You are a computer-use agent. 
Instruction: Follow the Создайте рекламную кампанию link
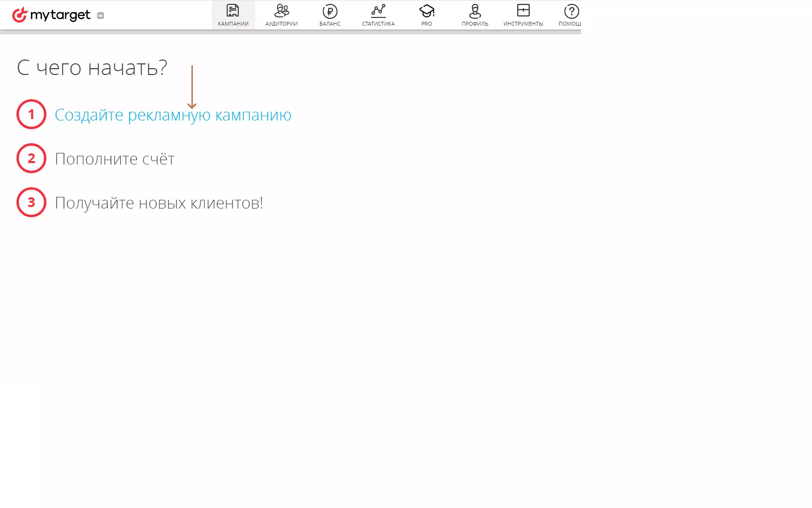[x=173, y=115]
